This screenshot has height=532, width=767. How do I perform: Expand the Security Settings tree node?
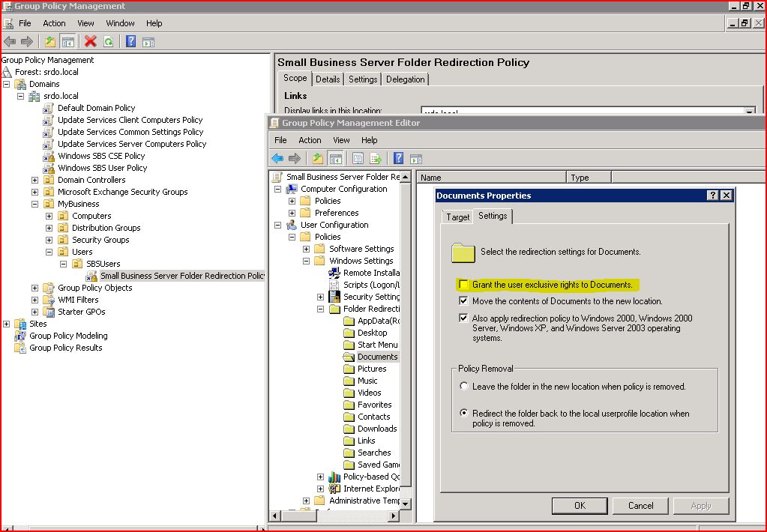pyautogui.click(x=320, y=296)
